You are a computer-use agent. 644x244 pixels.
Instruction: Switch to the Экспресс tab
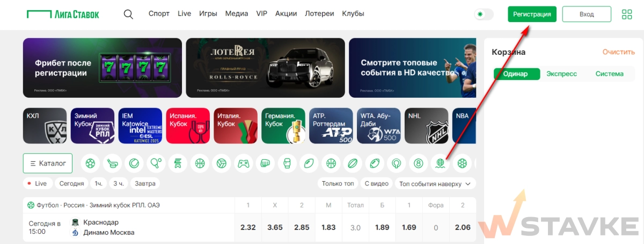[561, 74]
